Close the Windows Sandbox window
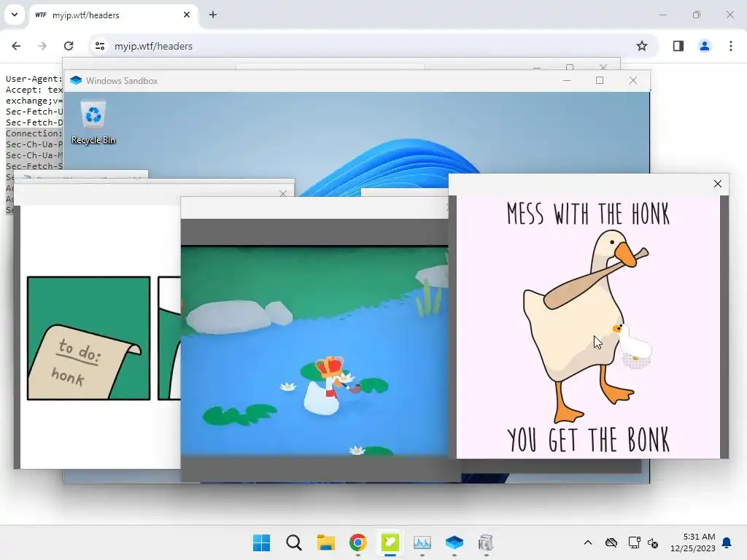The height and width of the screenshot is (560, 747). pos(633,80)
